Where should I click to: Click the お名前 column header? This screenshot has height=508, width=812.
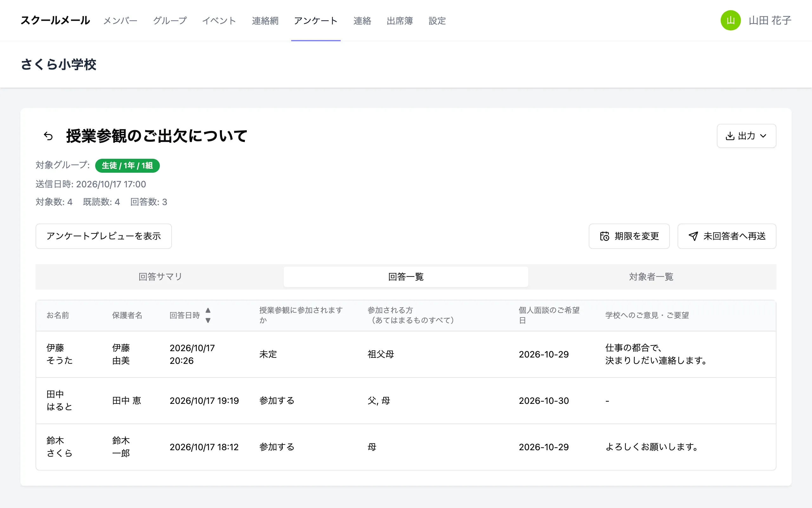tap(58, 315)
